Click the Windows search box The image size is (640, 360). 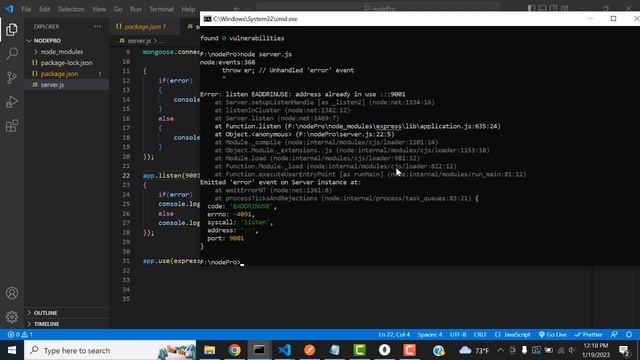pos(110,350)
